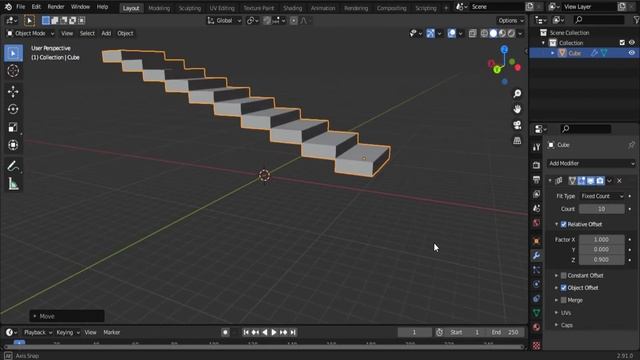Open the View Layer properties tab

(536, 194)
